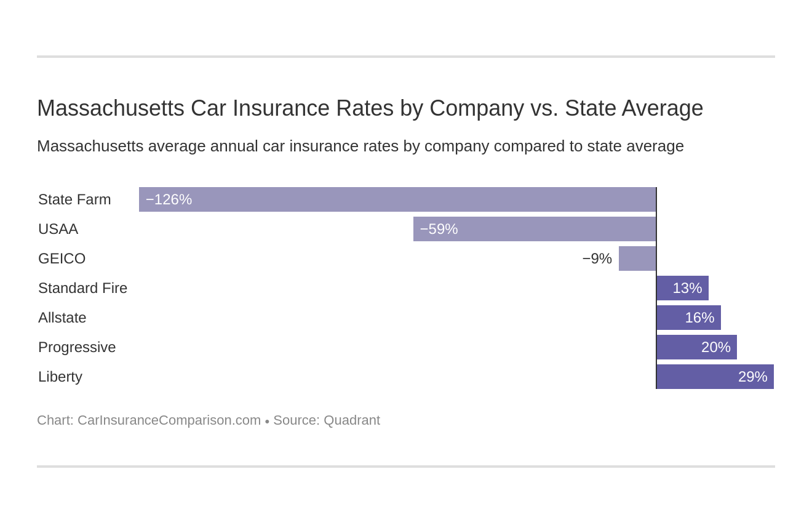The height and width of the screenshot is (517, 812).
Task: Select the Liberty row label
Action: pyautogui.click(x=60, y=377)
